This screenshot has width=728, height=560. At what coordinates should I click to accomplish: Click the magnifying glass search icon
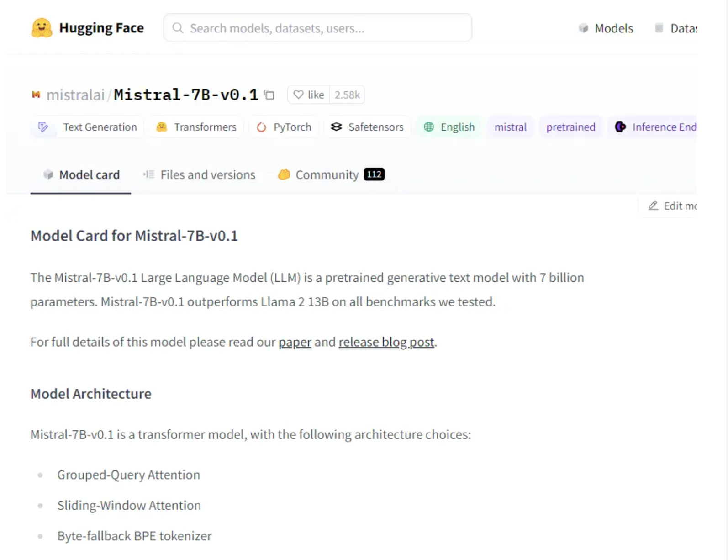point(178,28)
